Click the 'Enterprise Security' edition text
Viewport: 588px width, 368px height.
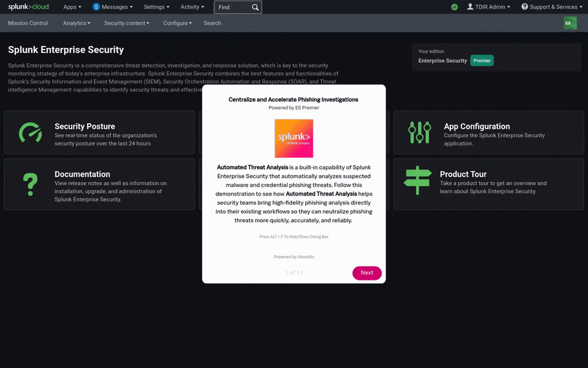tap(443, 61)
